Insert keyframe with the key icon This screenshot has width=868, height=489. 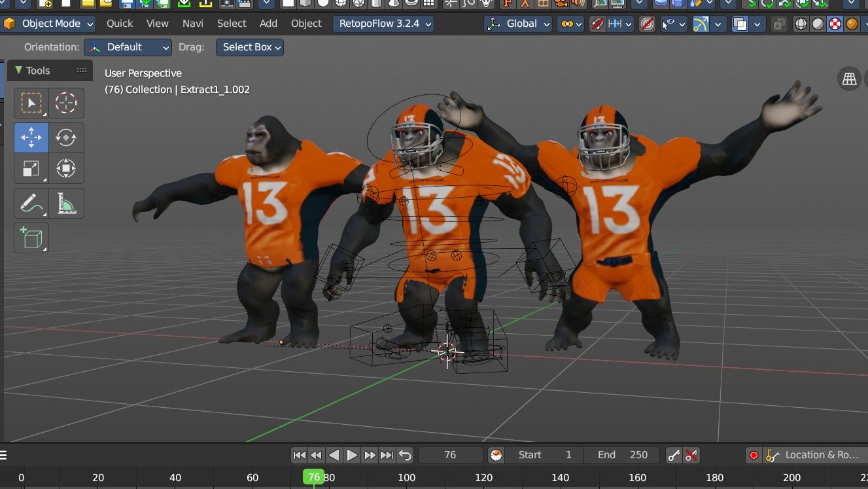coord(674,455)
